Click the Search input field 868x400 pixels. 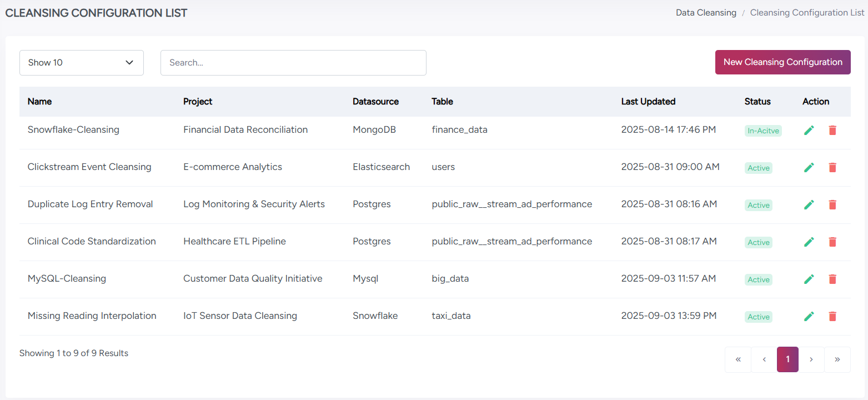293,63
